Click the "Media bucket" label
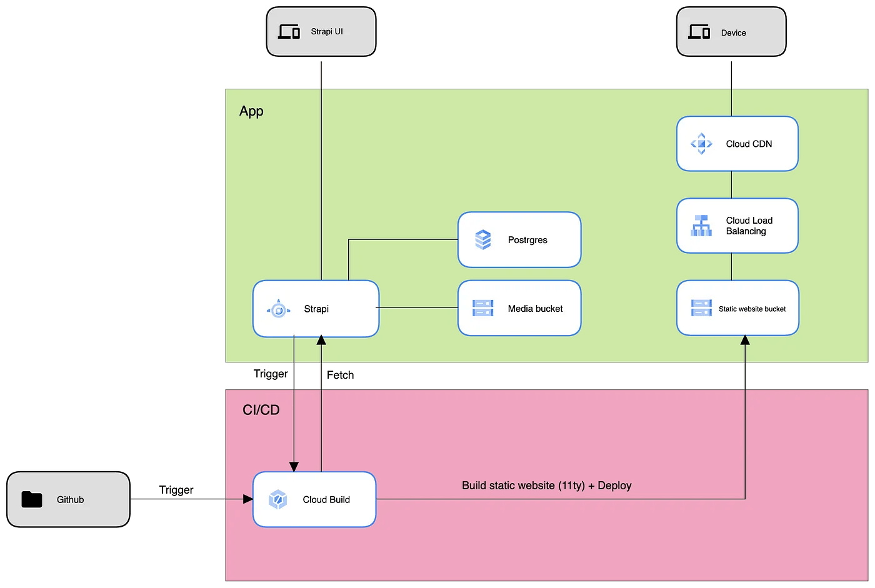 (535, 309)
